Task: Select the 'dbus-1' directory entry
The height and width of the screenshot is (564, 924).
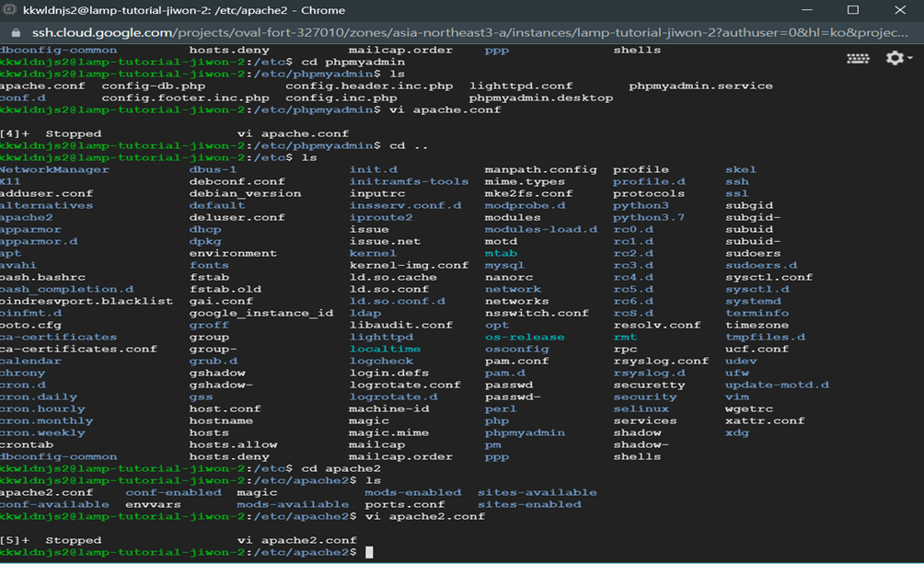Action: (x=213, y=169)
